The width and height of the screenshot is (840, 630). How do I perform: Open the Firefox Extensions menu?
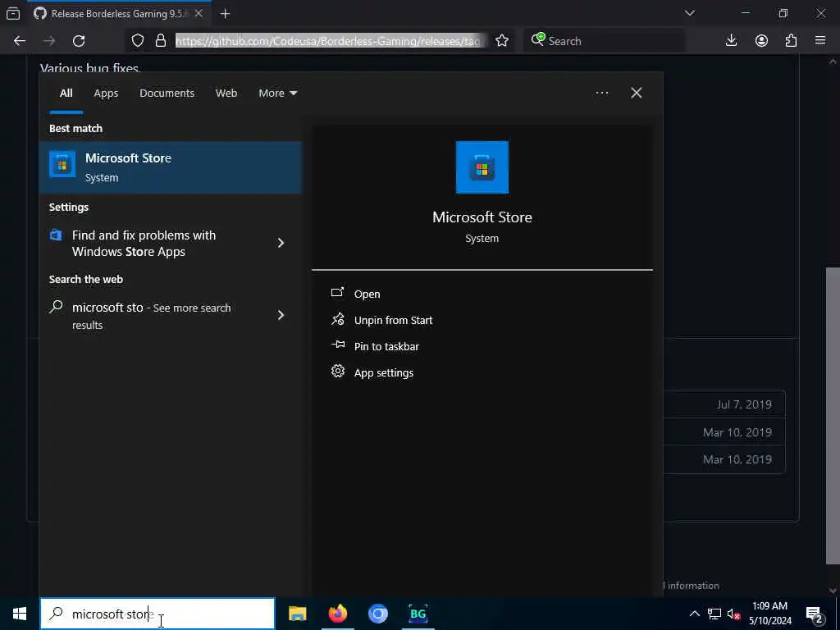tap(791, 41)
